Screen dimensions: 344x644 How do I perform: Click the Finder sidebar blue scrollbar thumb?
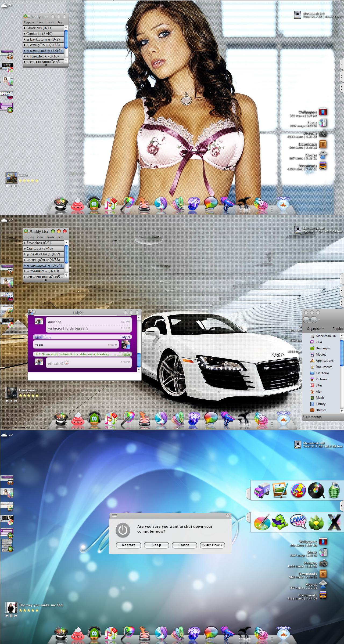(x=342, y=353)
